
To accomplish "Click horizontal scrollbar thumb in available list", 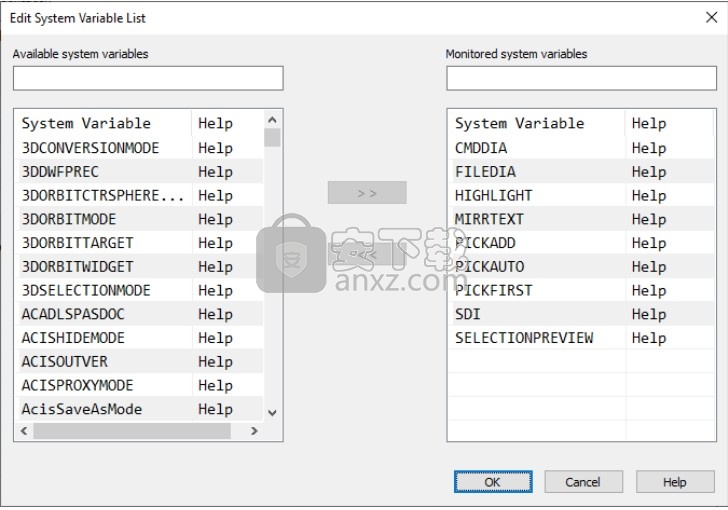I will (x=132, y=431).
